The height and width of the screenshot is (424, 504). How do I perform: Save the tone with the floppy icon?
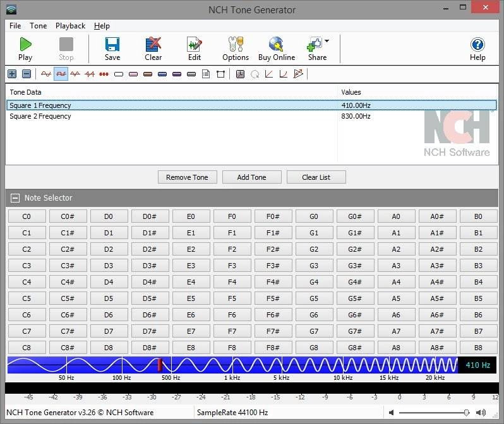point(112,49)
